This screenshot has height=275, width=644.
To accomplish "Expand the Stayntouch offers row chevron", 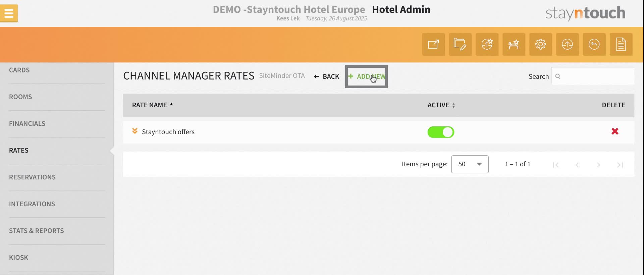I will [135, 131].
